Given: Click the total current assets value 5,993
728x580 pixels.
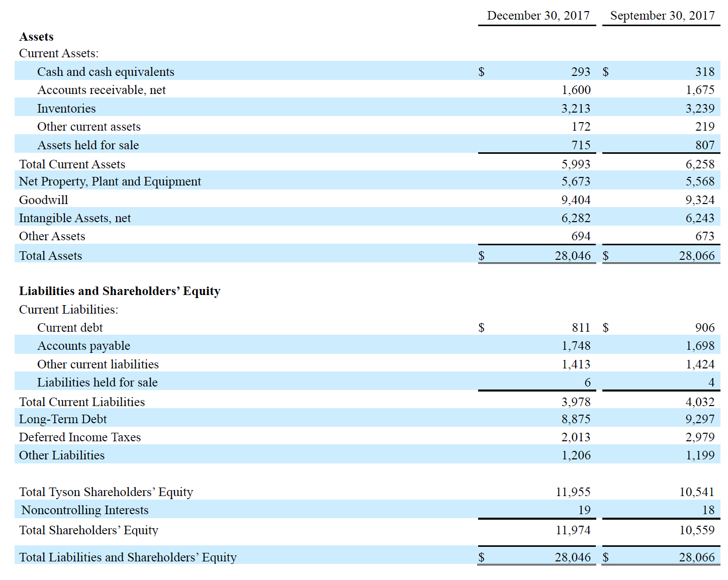Looking at the screenshot, I should pos(576,164).
